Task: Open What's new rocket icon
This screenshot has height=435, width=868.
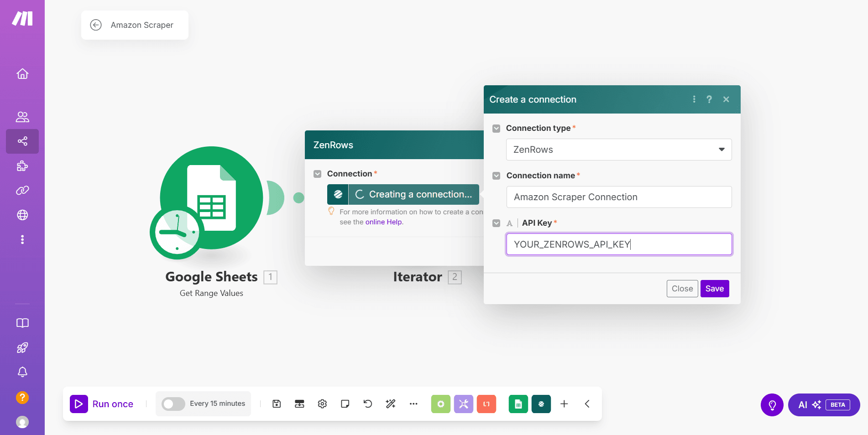Action: 22,348
